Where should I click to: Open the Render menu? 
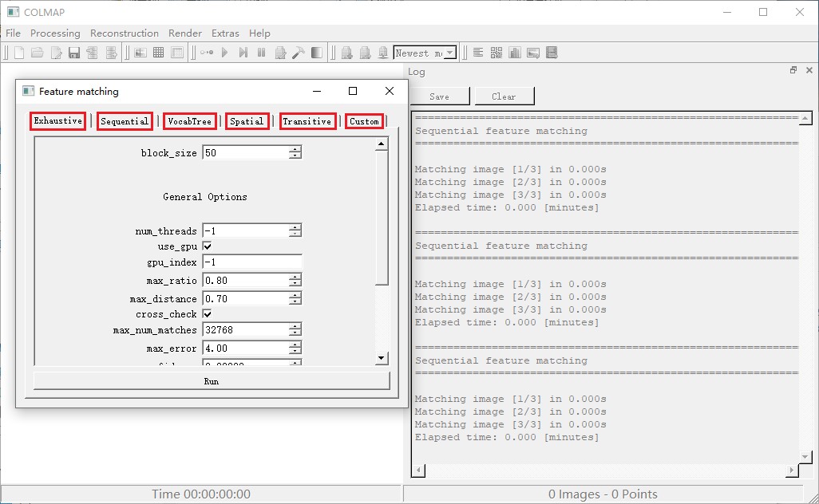[x=185, y=33]
